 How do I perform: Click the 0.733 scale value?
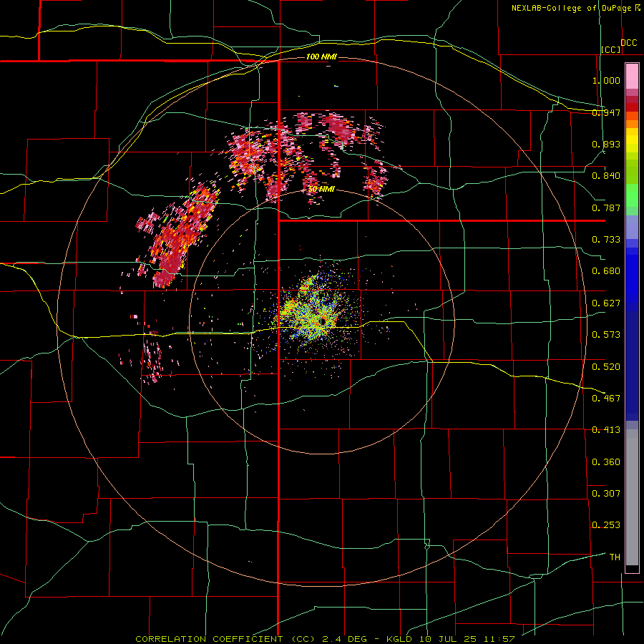pyautogui.click(x=606, y=240)
